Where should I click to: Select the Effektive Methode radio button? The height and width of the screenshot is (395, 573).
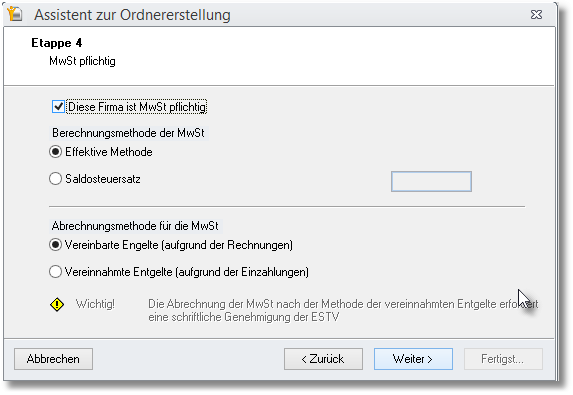[x=56, y=152]
